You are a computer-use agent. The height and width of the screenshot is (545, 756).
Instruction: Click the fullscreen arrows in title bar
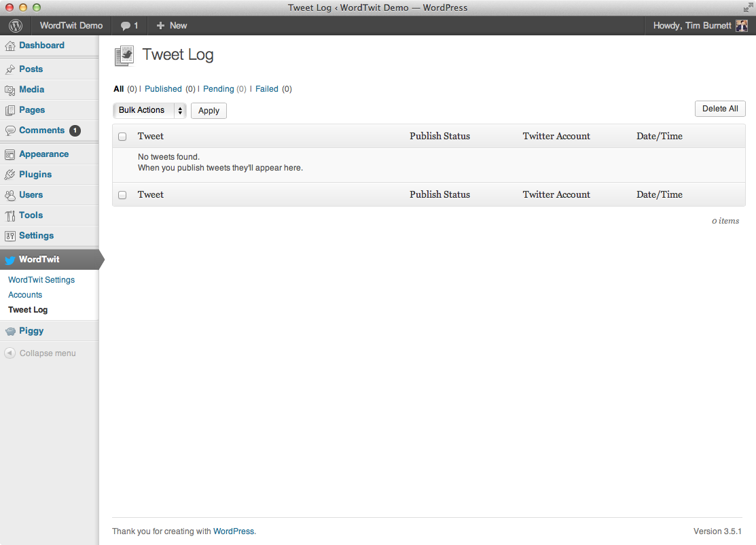(748, 7)
